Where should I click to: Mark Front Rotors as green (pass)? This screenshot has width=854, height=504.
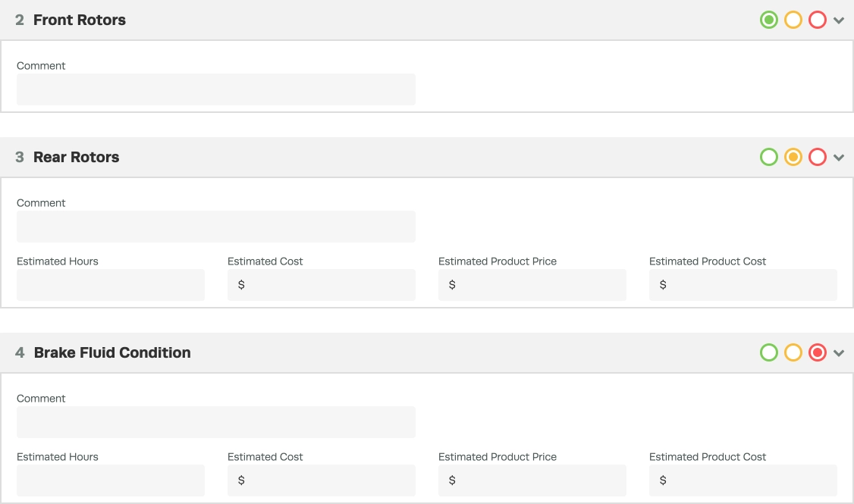click(768, 20)
